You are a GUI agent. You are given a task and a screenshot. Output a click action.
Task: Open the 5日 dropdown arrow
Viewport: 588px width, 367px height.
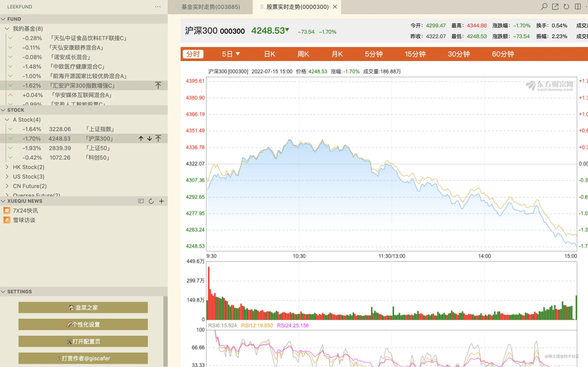238,54
